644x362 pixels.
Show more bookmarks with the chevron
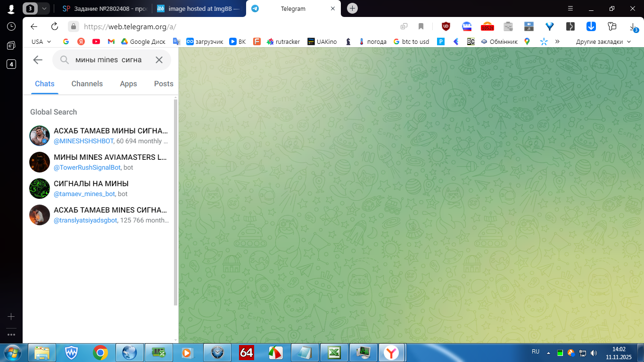[x=557, y=41]
